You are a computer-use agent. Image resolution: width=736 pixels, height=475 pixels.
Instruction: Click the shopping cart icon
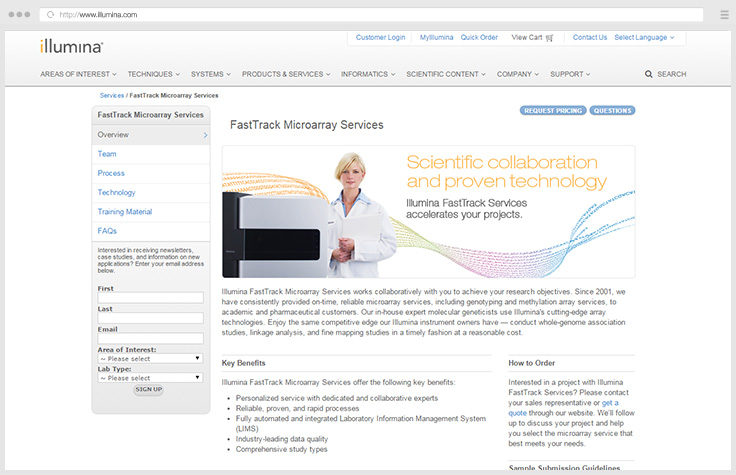pos(550,37)
